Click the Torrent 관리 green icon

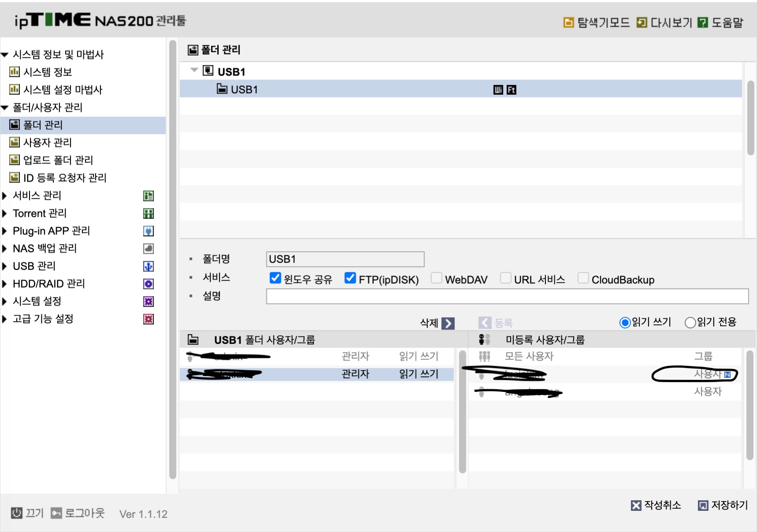pyautogui.click(x=149, y=213)
